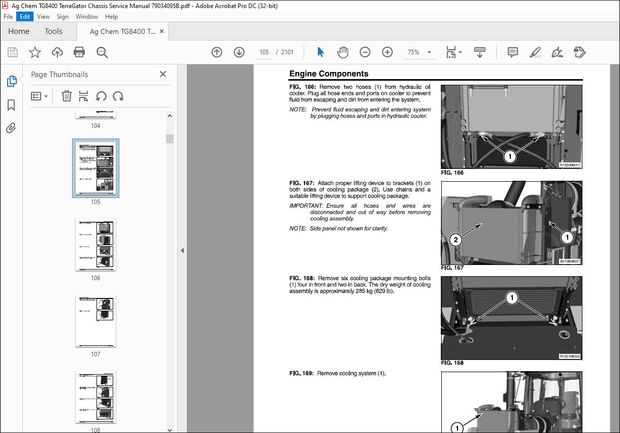Print the document

tap(79, 52)
